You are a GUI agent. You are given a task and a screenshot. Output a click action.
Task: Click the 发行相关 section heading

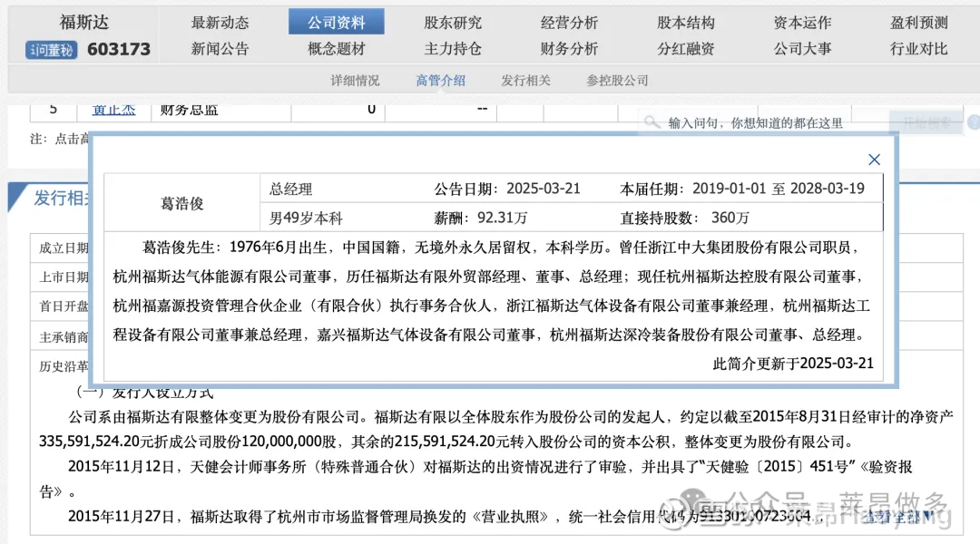[62, 198]
